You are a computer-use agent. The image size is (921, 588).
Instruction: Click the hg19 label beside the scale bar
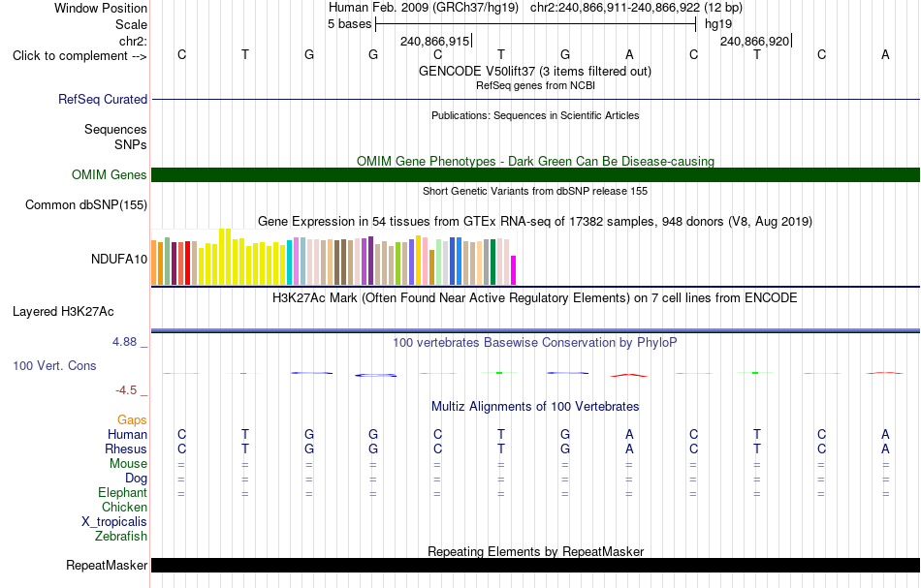(x=718, y=24)
